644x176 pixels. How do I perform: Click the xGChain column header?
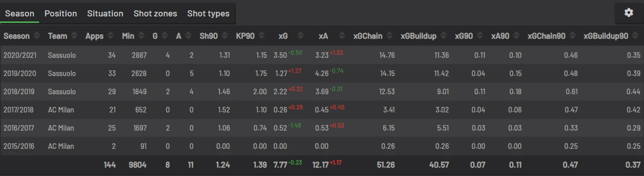coord(367,36)
